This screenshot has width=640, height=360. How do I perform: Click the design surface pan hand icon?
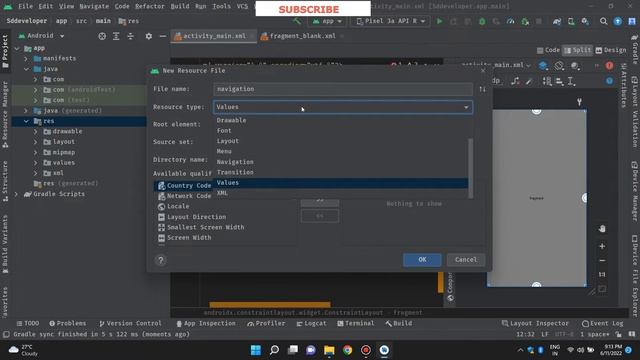pyautogui.click(x=602, y=229)
